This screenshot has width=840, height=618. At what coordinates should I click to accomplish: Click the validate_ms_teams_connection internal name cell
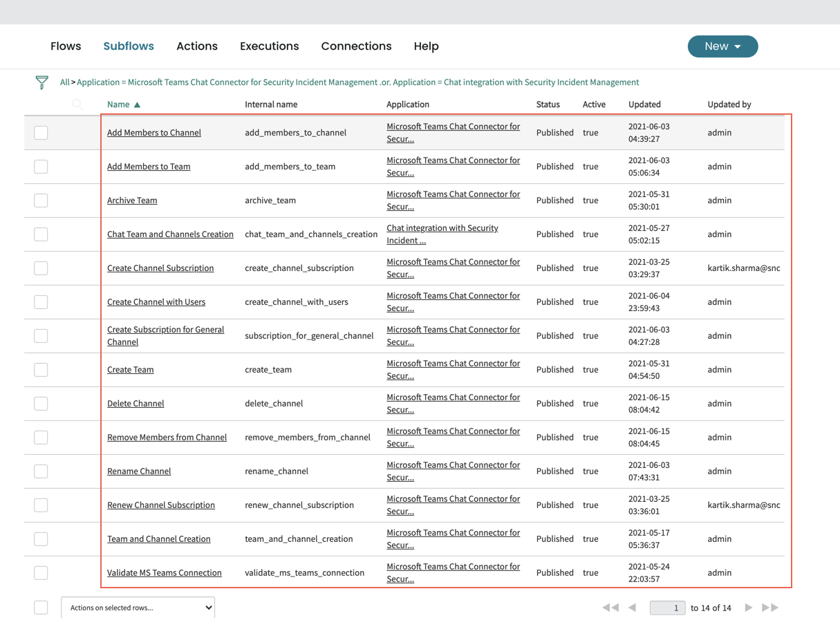(x=305, y=573)
